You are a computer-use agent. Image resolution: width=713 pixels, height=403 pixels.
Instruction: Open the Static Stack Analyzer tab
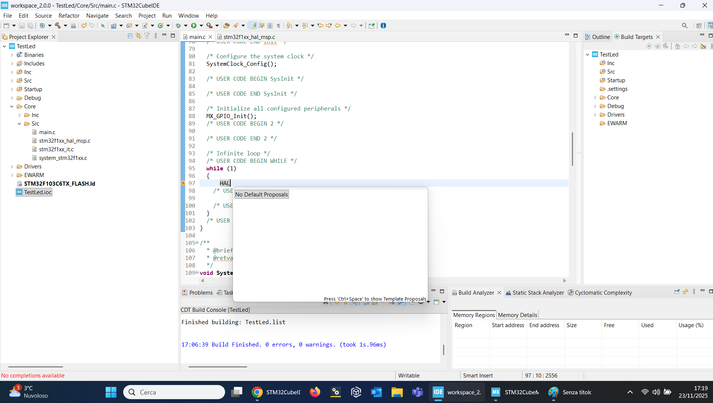click(537, 293)
